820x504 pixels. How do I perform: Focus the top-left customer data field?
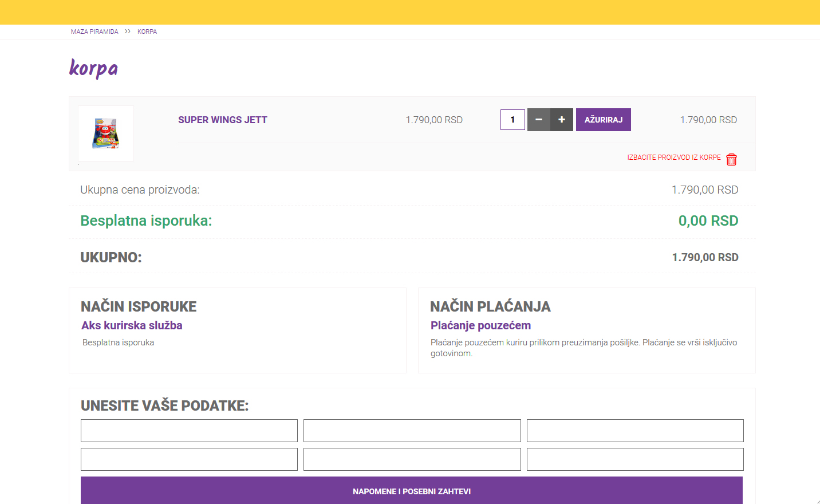(189, 431)
